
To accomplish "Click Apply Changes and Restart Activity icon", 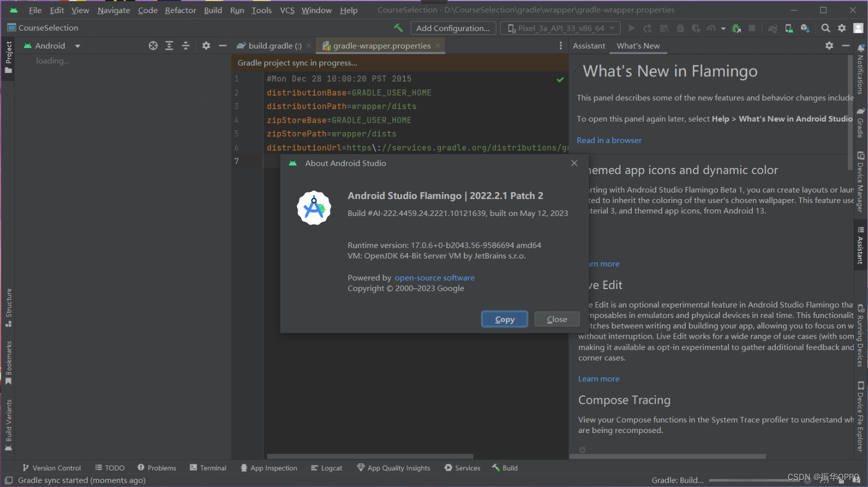I will [x=648, y=28].
